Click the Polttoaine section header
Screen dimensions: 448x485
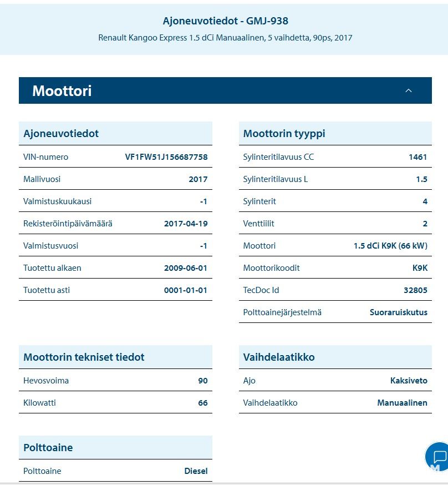[48, 448]
